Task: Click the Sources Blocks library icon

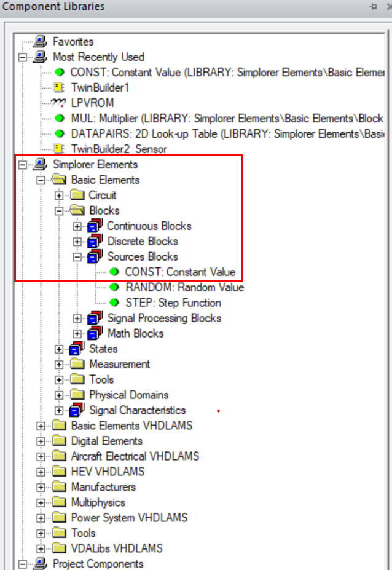Action: click(x=95, y=256)
